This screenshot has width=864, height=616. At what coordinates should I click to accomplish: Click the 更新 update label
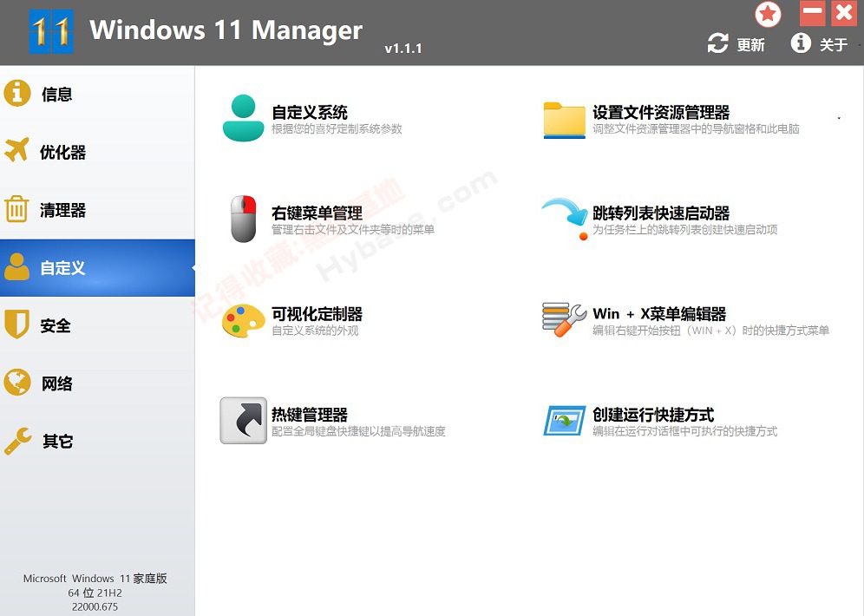(x=750, y=44)
